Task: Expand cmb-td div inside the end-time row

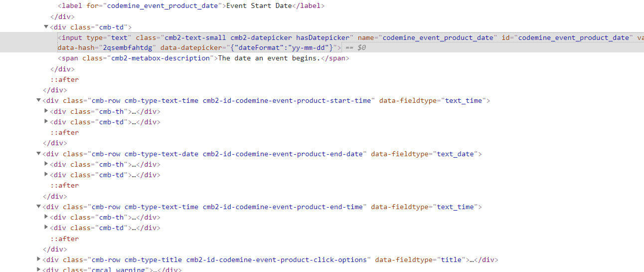Action: [46, 228]
